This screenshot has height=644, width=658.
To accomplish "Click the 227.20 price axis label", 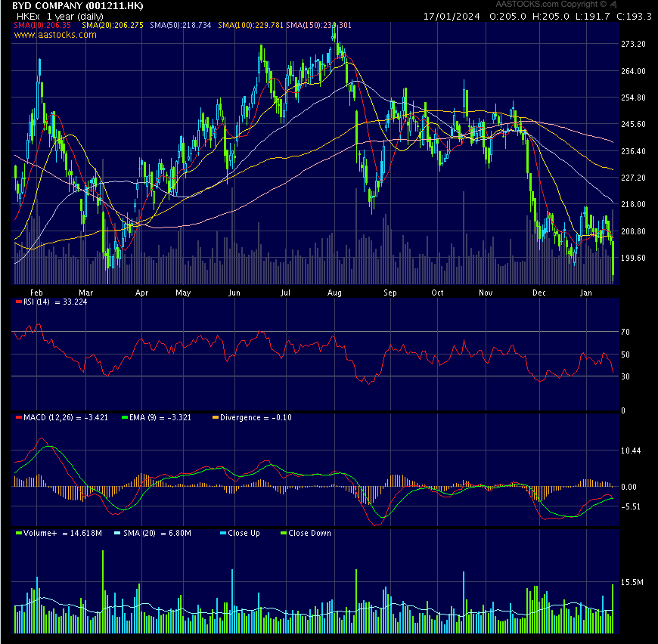I will pos(633,178).
